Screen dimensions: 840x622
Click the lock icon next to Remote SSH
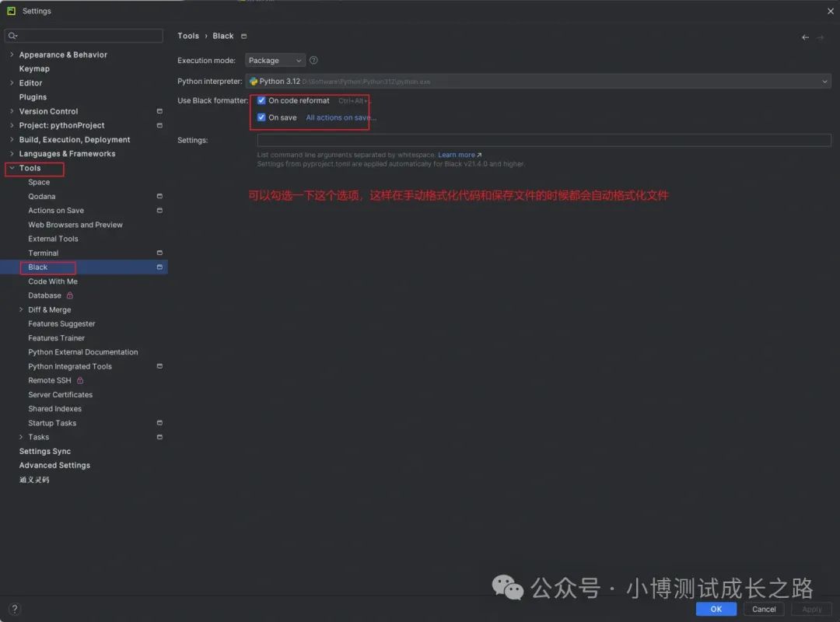[80, 380]
